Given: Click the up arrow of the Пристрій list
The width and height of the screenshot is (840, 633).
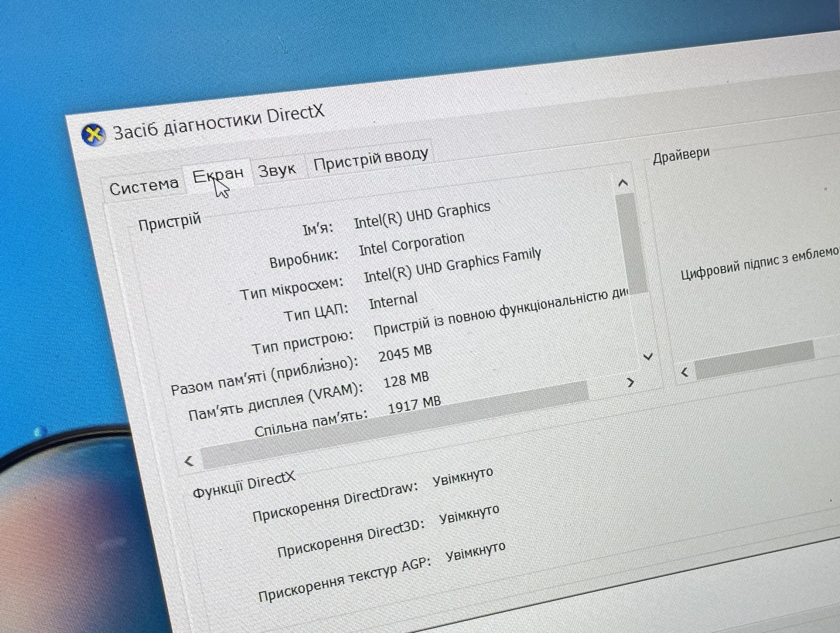Looking at the screenshot, I should (623, 184).
